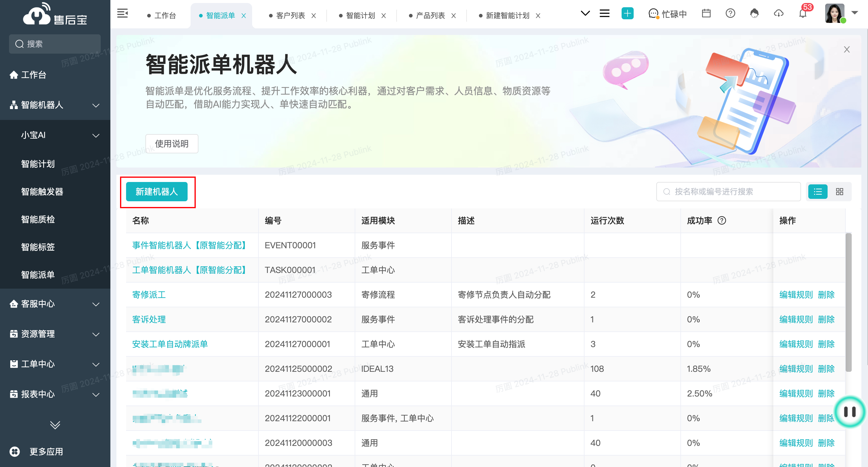Close the 客户列表 tab
868x467 pixels.
pos(313,16)
